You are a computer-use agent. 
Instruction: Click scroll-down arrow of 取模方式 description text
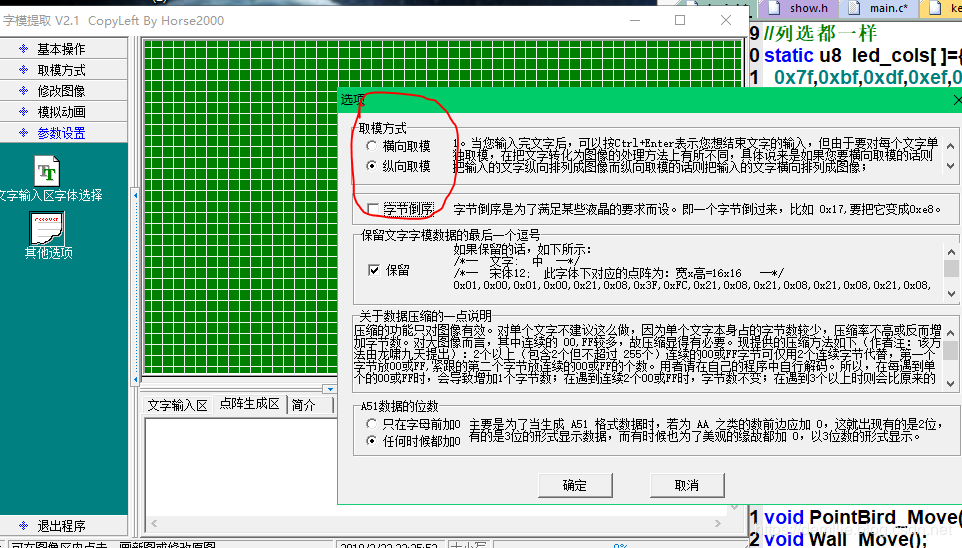950,166
